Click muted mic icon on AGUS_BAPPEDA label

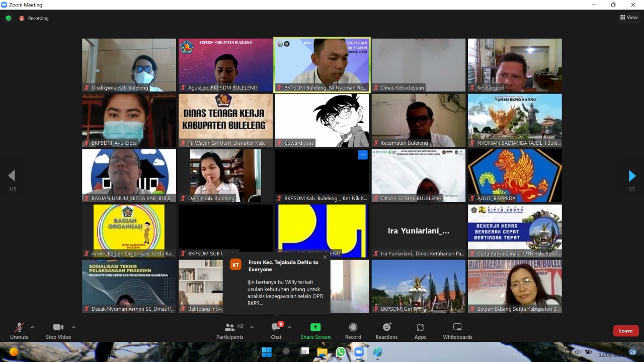click(472, 198)
